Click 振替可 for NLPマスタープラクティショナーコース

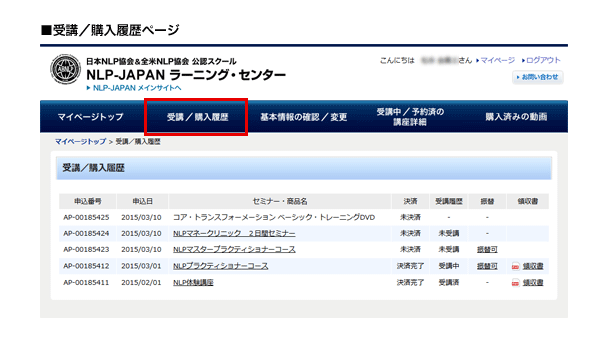487,249
